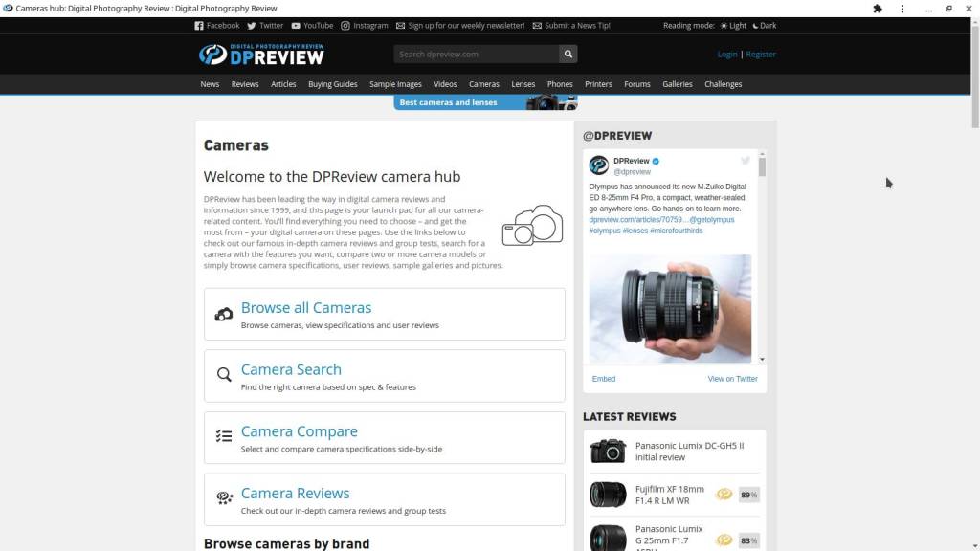The width and height of the screenshot is (980, 551).
Task: Go to the DPReview logo homepage
Action: pyautogui.click(x=261, y=55)
